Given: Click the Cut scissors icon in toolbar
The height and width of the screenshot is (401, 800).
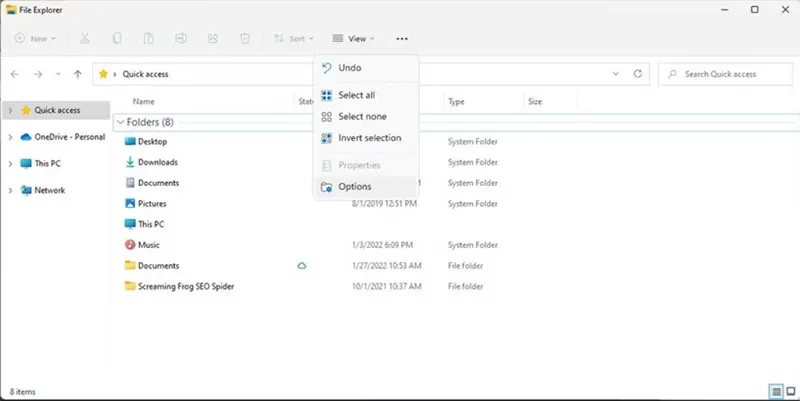Looking at the screenshot, I should pyautogui.click(x=84, y=39).
